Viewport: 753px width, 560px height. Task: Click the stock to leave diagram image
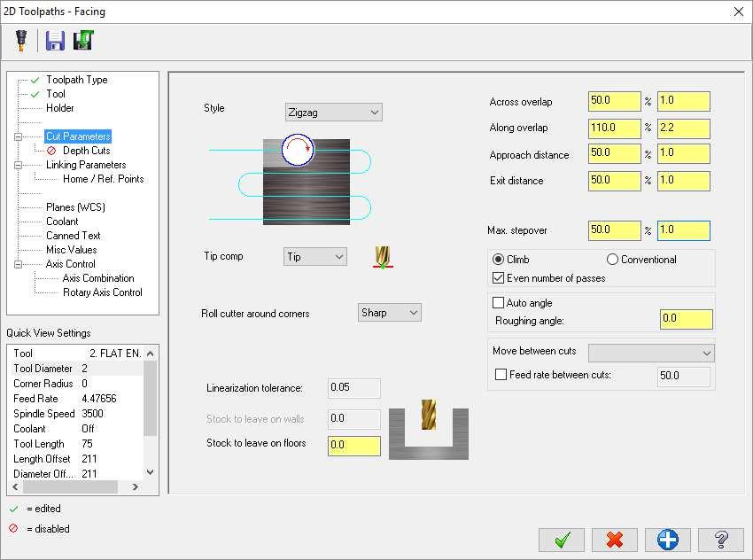click(x=429, y=429)
